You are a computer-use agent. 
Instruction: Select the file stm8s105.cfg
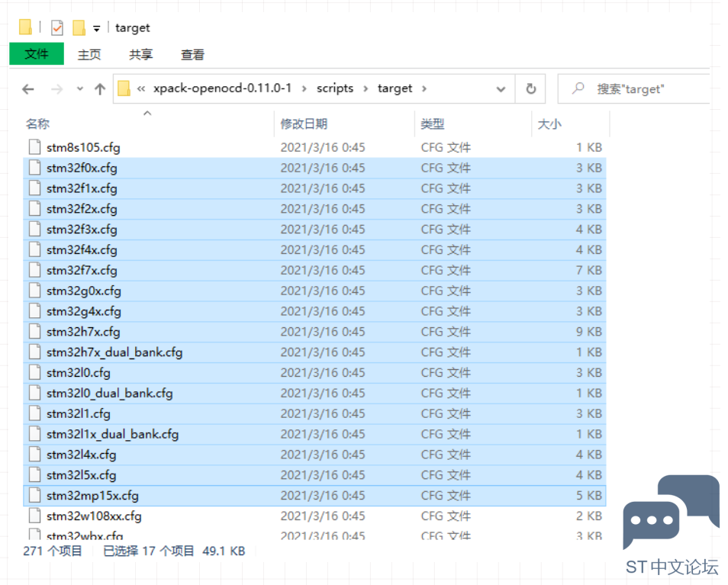point(315,147)
